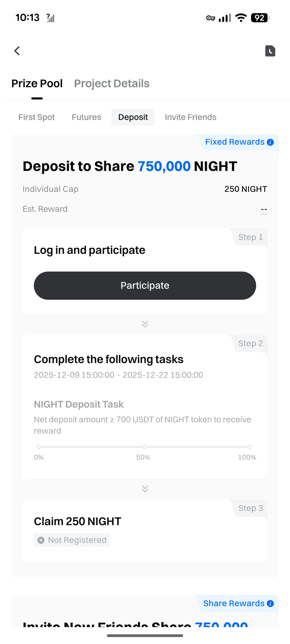This screenshot has width=290, height=644.
Task: Tap the 100% progress marker
Action: coord(250,447)
